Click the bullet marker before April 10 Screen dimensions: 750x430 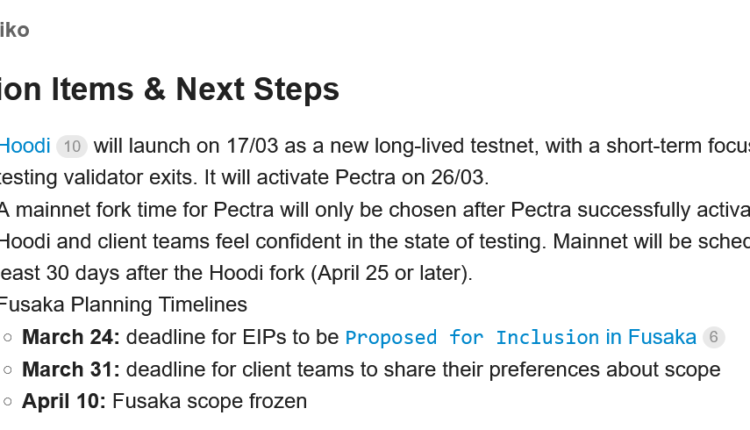click(x=8, y=402)
